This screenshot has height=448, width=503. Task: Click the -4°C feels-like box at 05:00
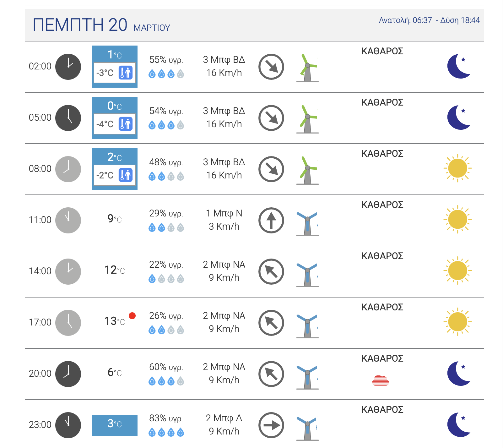click(x=115, y=124)
